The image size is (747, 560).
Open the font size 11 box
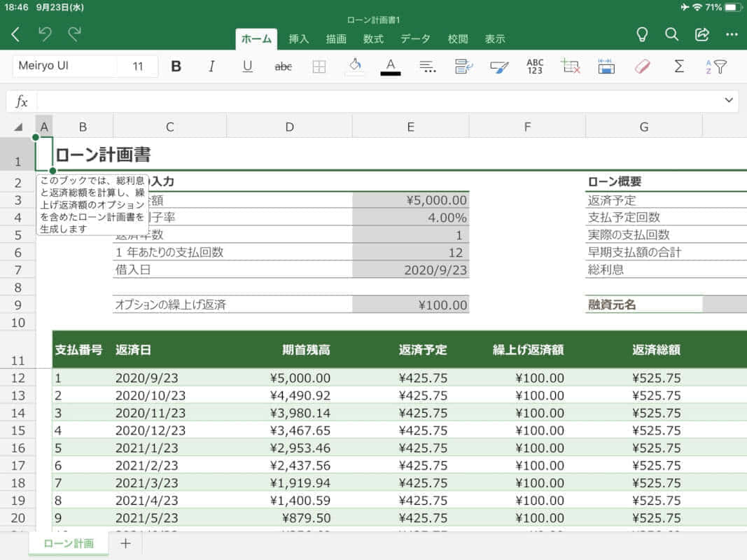[138, 66]
